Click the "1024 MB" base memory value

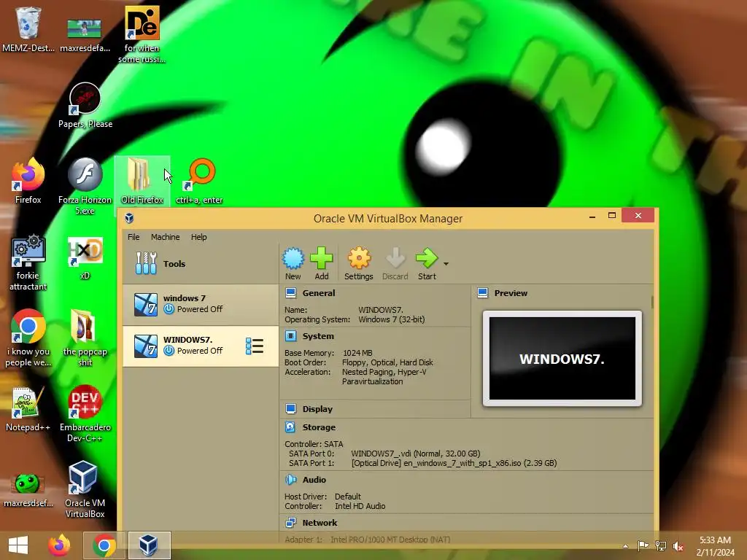pyautogui.click(x=357, y=353)
